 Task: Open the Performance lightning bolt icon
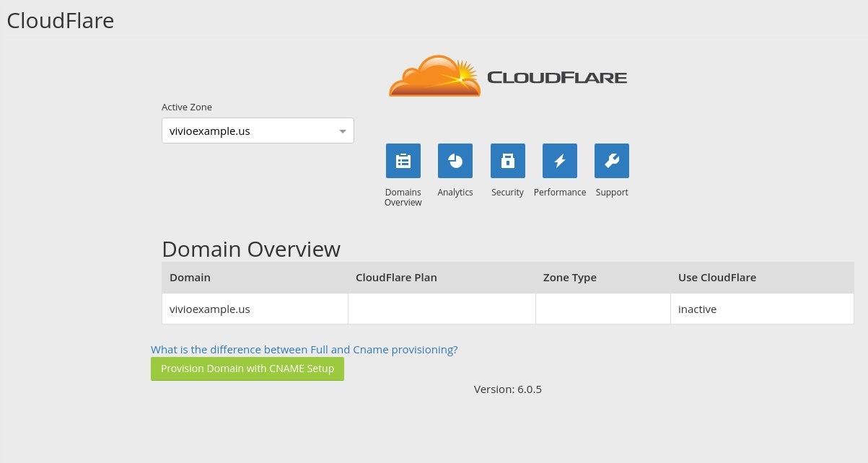(x=560, y=161)
